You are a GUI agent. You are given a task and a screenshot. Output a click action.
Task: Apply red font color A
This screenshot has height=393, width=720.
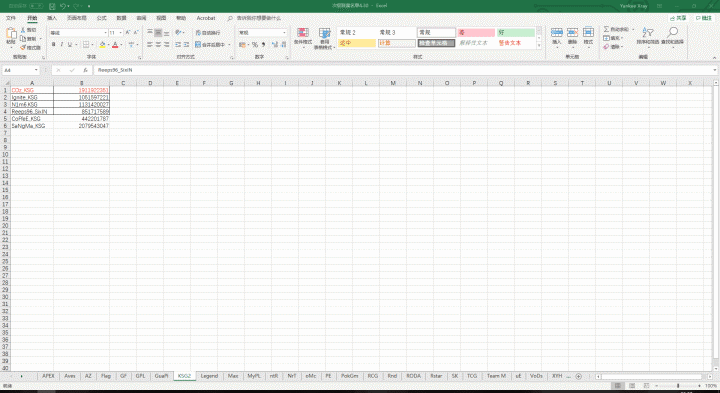115,45
